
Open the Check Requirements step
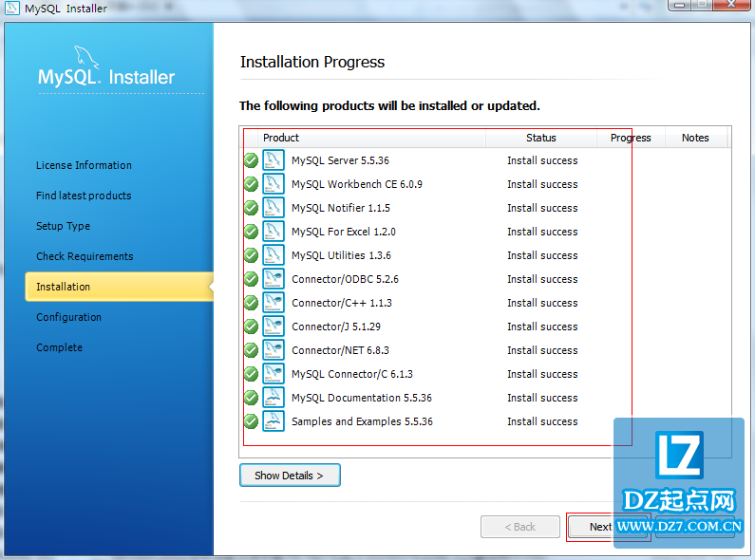[85, 256]
